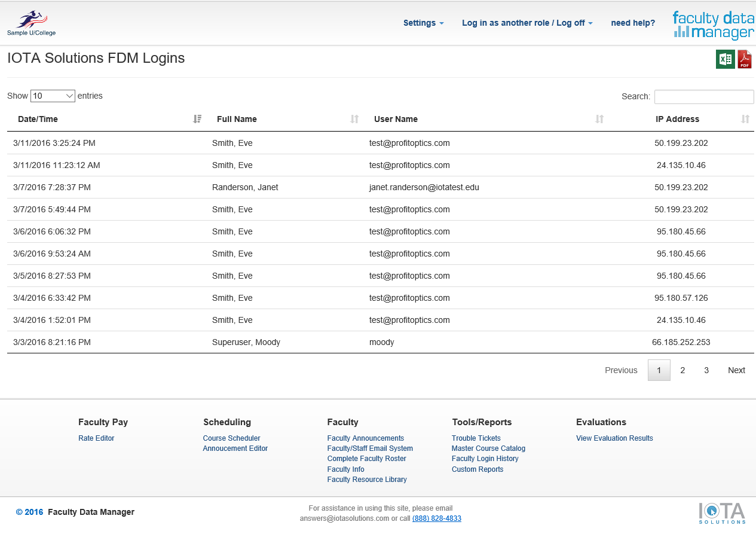The image size is (756, 534).
Task: Sort by IP Address column sort icon
Action: (745, 119)
